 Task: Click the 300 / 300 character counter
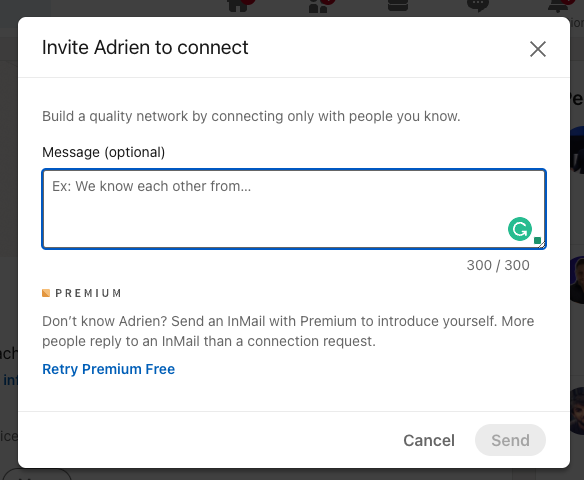coord(498,265)
